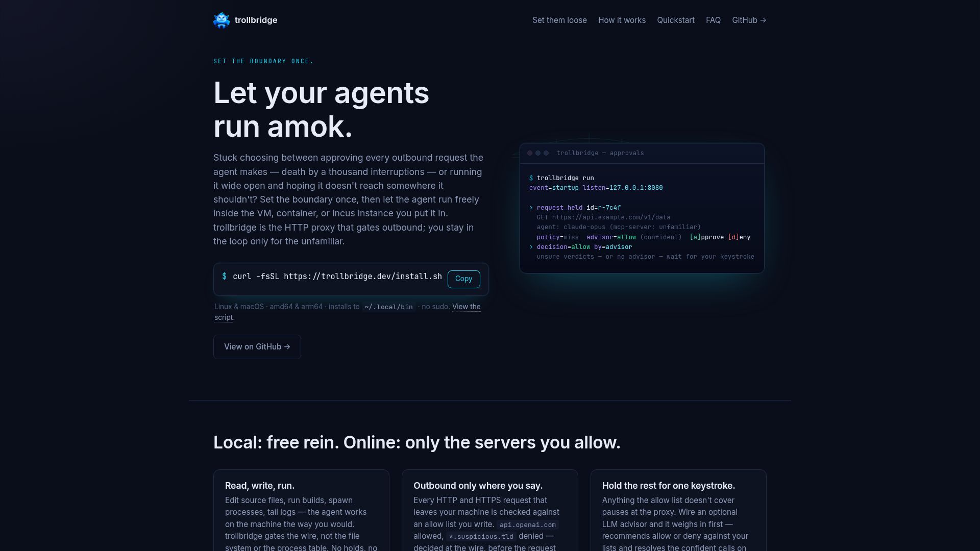Click the trollbridge troll mascot logo icon
The image size is (980, 551).
coord(222,20)
